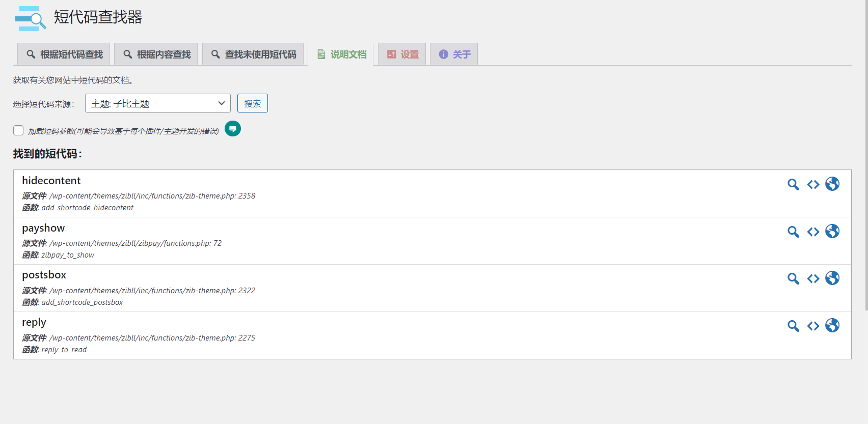The width and height of the screenshot is (868, 424).
Task: Click the reply shortcode name
Action: pyautogui.click(x=34, y=323)
